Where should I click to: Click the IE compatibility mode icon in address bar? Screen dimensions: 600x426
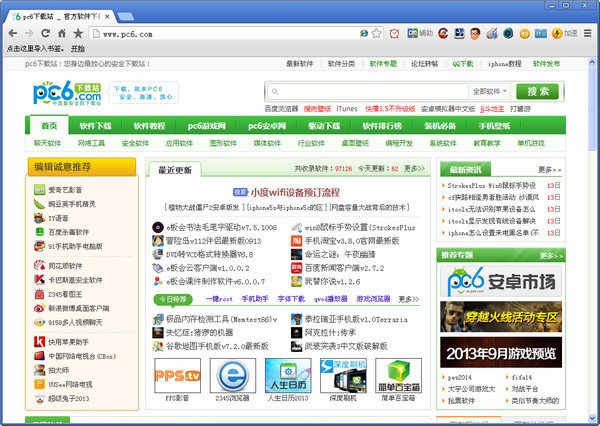click(364, 34)
